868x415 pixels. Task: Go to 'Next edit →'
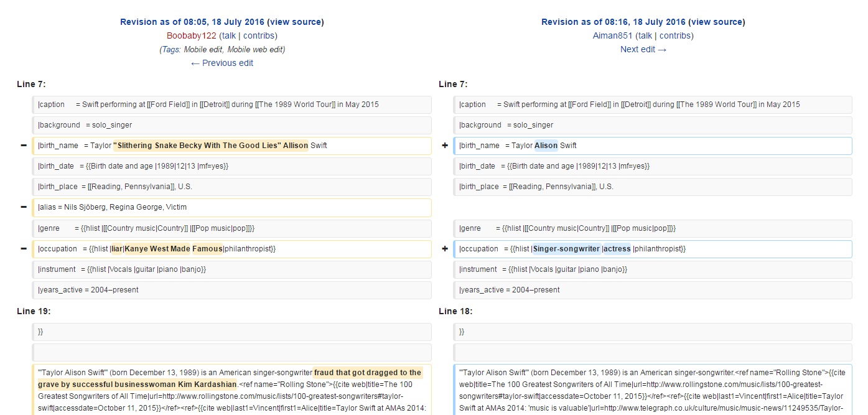pos(643,49)
